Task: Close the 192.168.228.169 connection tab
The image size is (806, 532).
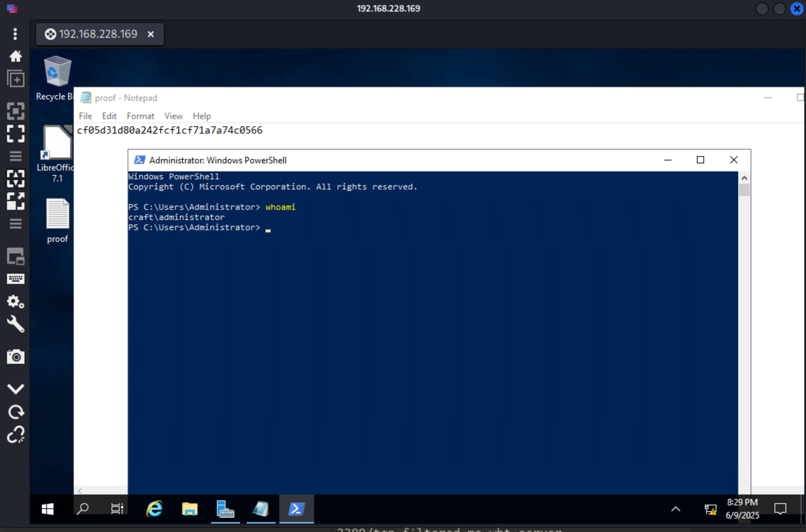Action: tap(151, 34)
